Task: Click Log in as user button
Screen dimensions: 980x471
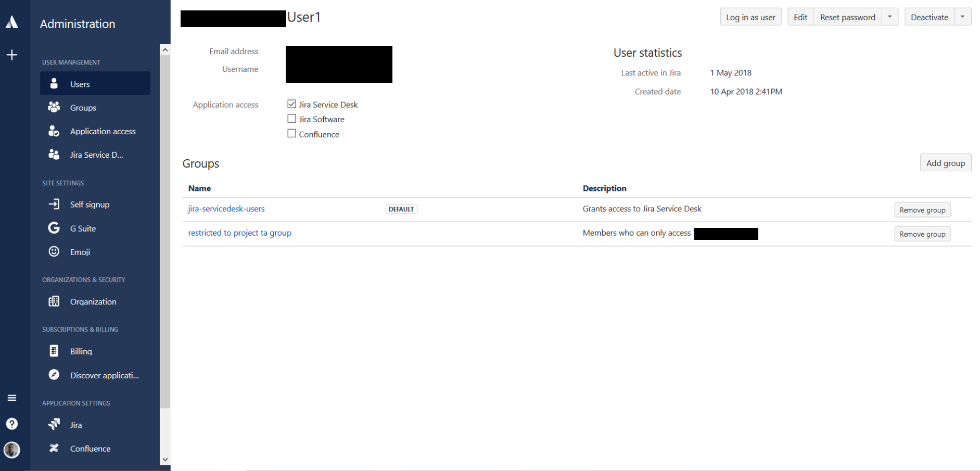Action: coord(750,17)
